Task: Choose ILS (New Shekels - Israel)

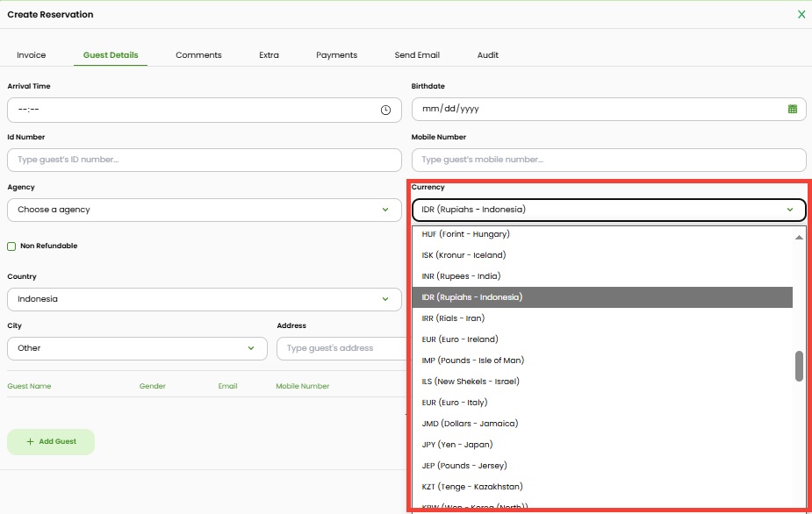Action: 602,382
